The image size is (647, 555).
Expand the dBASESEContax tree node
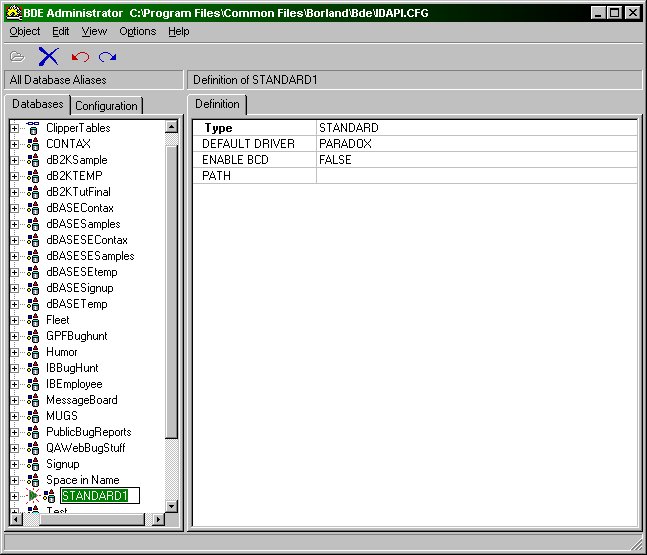tap(14, 241)
